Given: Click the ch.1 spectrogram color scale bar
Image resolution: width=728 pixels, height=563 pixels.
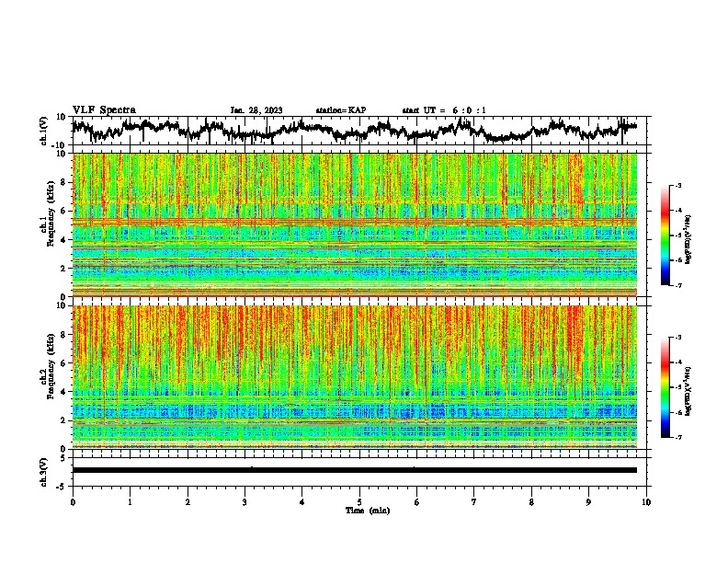Looking at the screenshot, I should 665,236.
